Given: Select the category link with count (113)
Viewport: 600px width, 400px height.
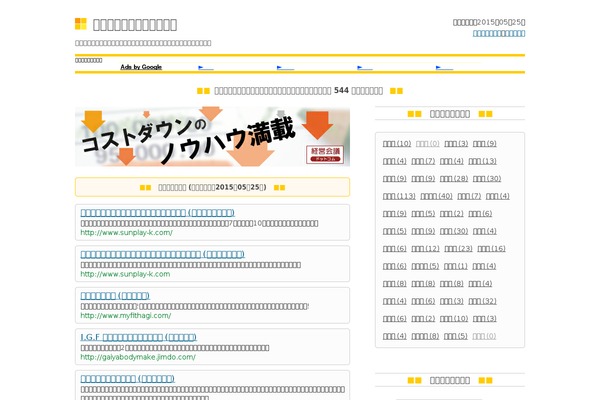Looking at the screenshot, I should 399,196.
